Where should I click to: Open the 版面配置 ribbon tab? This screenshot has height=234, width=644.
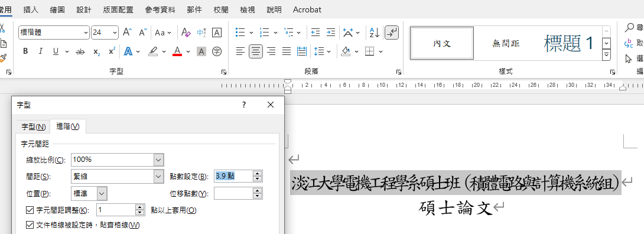point(118,9)
